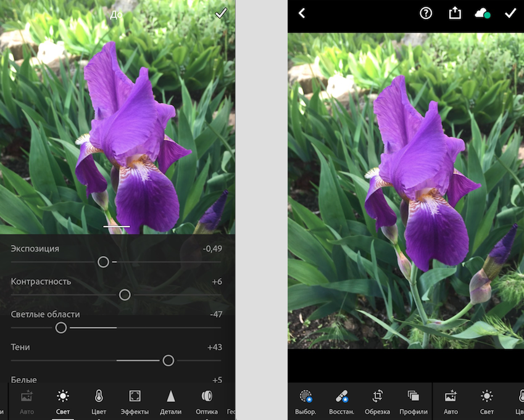Viewport: 524px width, 420px height.
Task: Tap the Авто auto-enhance icon in right toolbar
Action: tap(451, 398)
